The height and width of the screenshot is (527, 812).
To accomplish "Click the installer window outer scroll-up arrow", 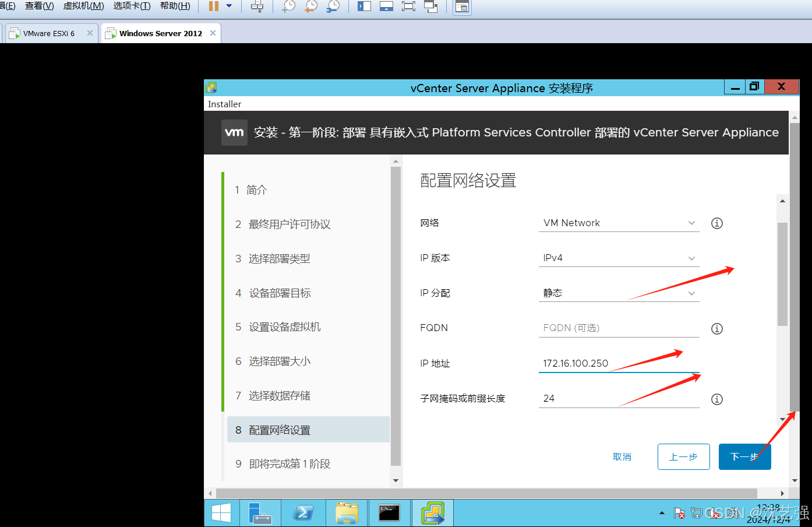I will point(795,118).
